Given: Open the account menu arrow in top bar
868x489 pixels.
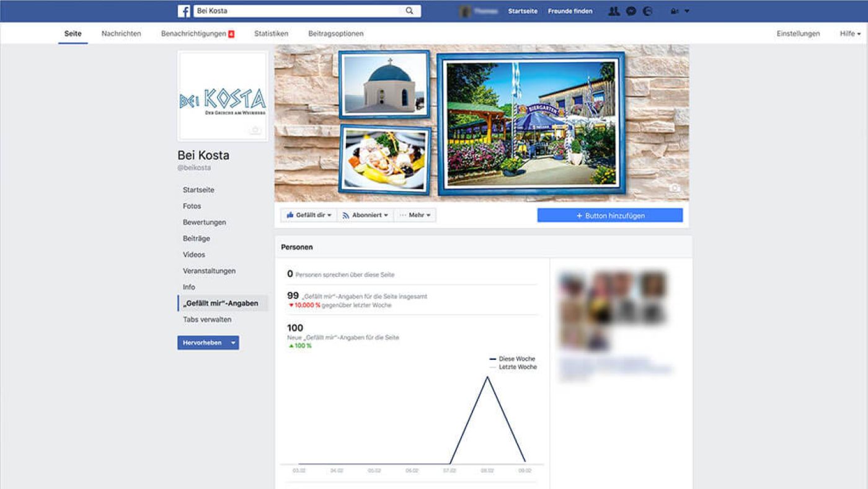Looking at the screenshot, I should pos(687,11).
